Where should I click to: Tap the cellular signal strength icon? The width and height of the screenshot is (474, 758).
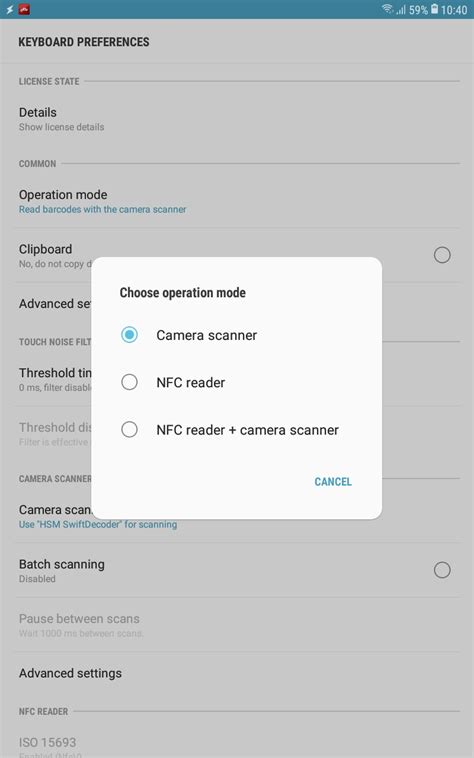pos(401,10)
